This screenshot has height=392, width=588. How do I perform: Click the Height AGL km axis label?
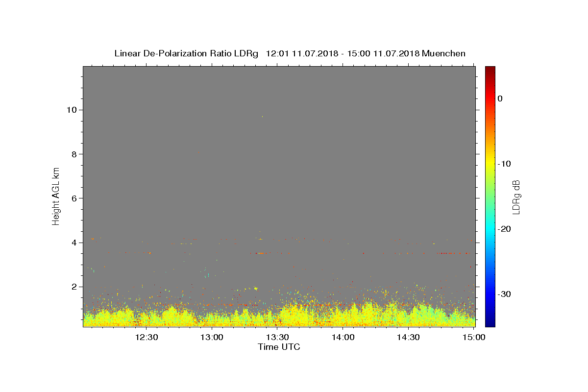point(56,196)
